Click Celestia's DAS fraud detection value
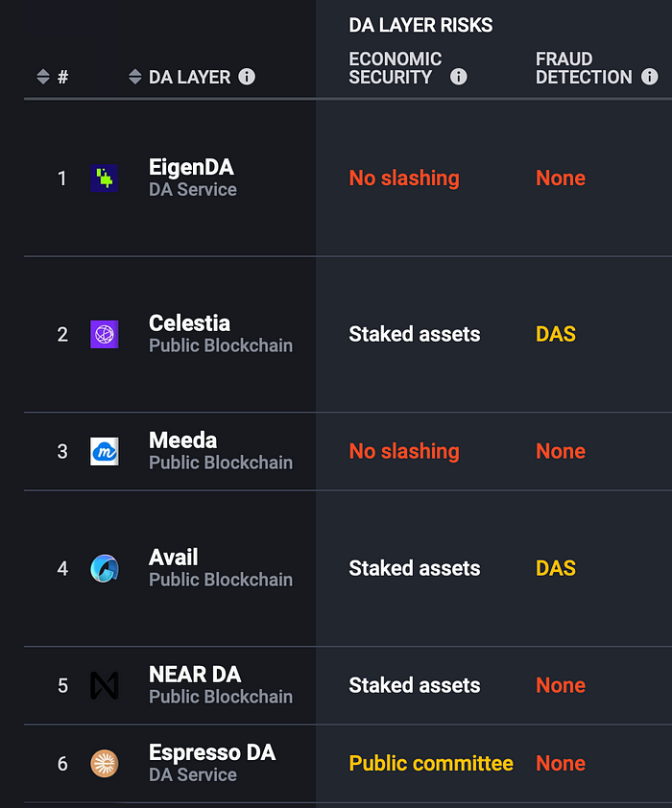This screenshot has width=672, height=808. click(x=556, y=334)
